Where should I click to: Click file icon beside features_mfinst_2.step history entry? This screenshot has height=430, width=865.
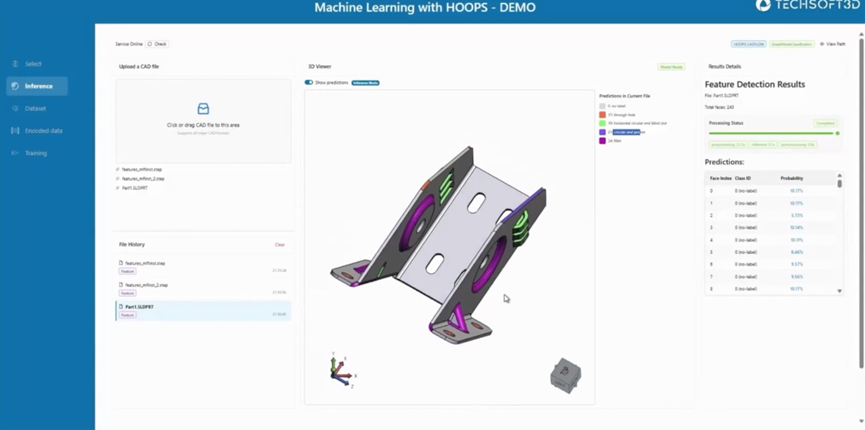[x=121, y=285]
